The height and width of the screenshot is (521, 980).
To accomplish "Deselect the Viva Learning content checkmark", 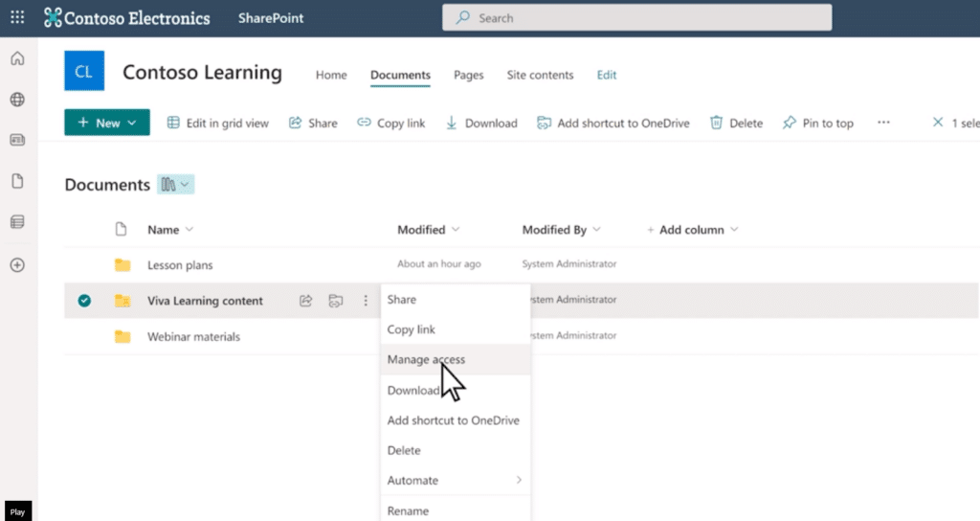I will (84, 301).
